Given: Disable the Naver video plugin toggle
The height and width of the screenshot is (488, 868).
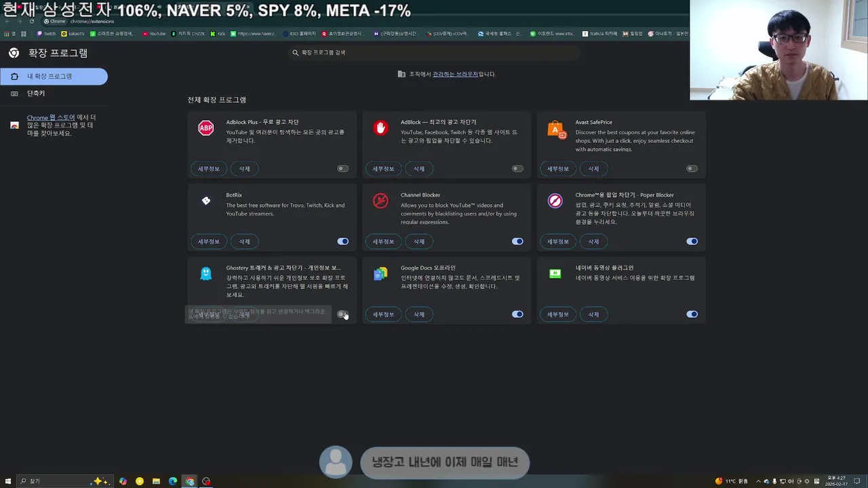Looking at the screenshot, I should [692, 314].
